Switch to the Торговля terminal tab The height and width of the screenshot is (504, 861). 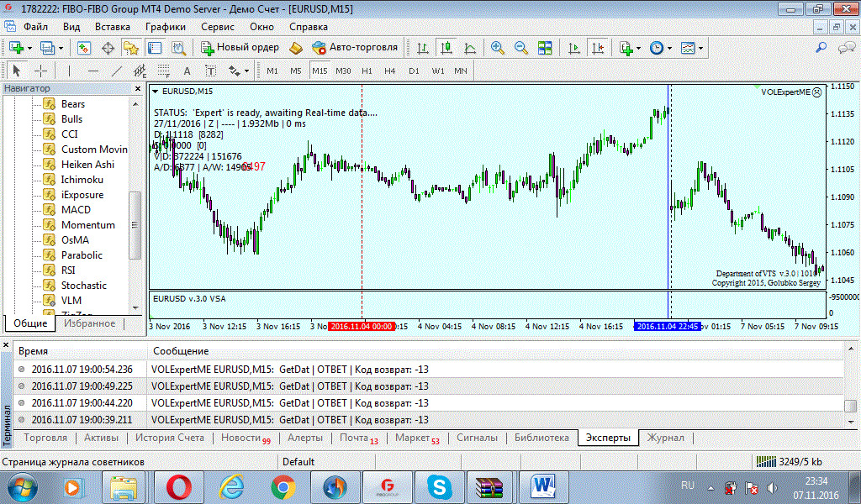tap(45, 438)
